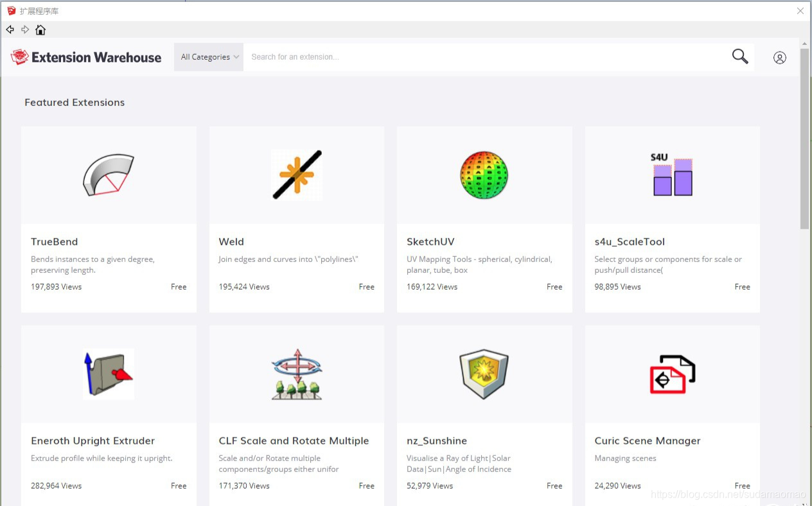The image size is (812, 506).
Task: Click the 282,964 Views text
Action: click(57, 486)
